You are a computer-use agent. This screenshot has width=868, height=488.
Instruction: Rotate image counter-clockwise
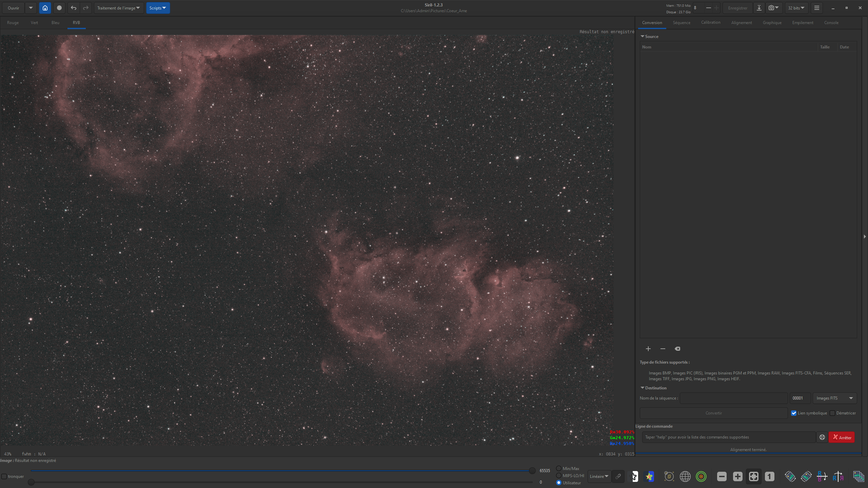[790, 476]
